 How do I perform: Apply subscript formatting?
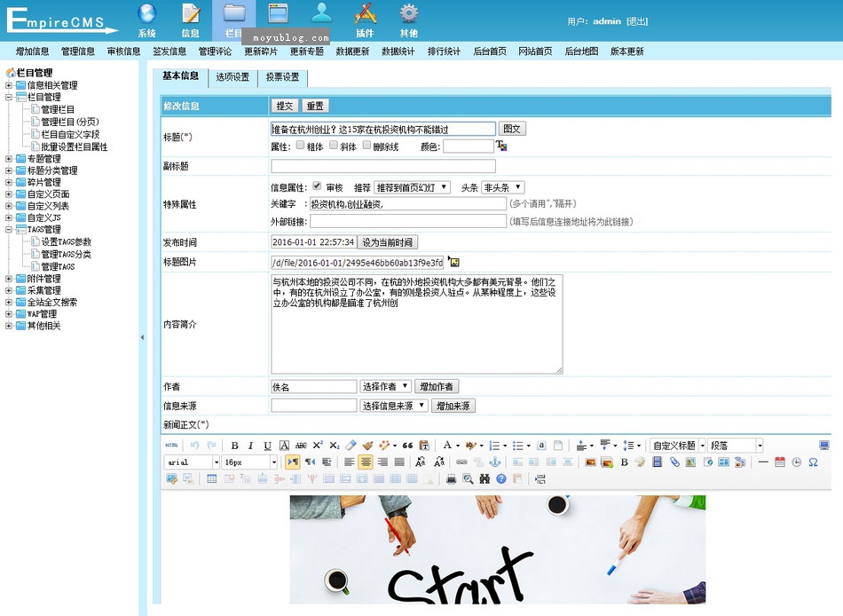335,446
